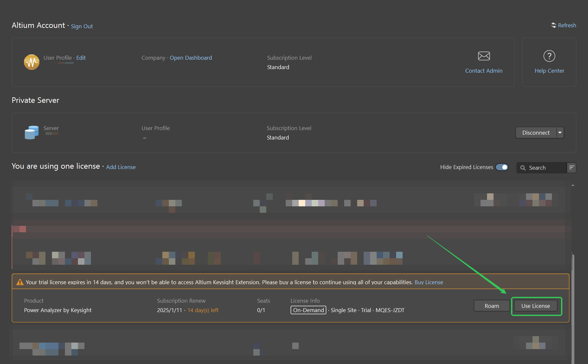Screen dimensions: 588x364
Task: Open Help Center question mark icon
Action: pyautogui.click(x=549, y=56)
